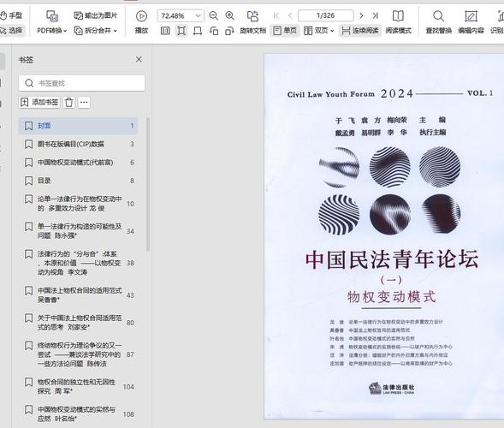Screen dimensions: 504x428
Task: Click the page number field 1/326
Action: click(326, 15)
